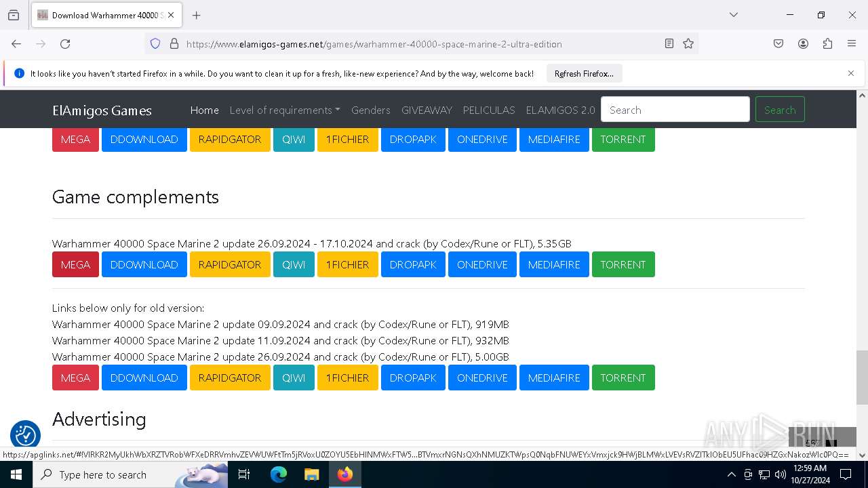Open the PELICULAS nav item
The width and height of the screenshot is (868, 488).
click(x=489, y=110)
